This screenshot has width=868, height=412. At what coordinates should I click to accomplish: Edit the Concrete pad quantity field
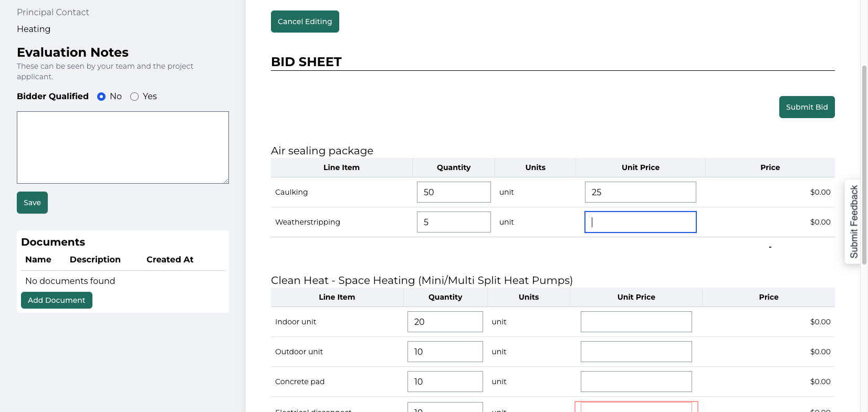point(445,382)
